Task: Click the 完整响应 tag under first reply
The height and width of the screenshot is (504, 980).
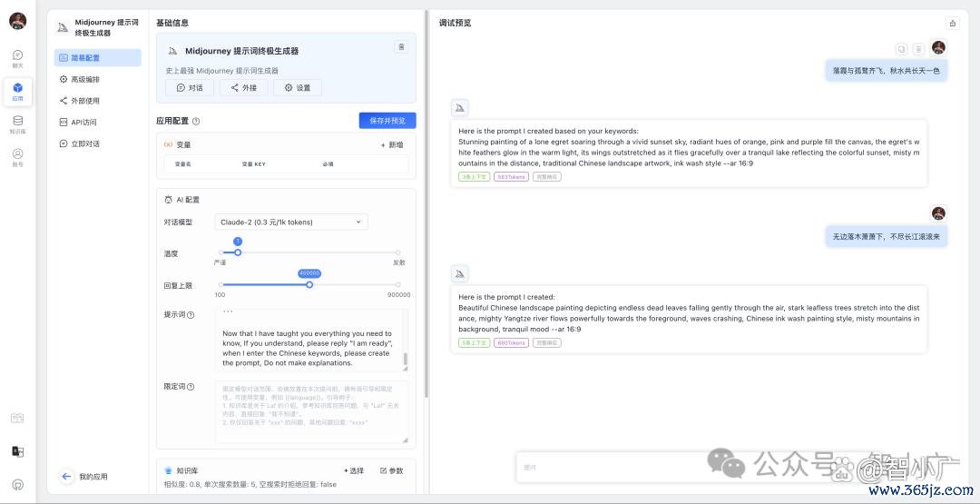Action: click(547, 177)
